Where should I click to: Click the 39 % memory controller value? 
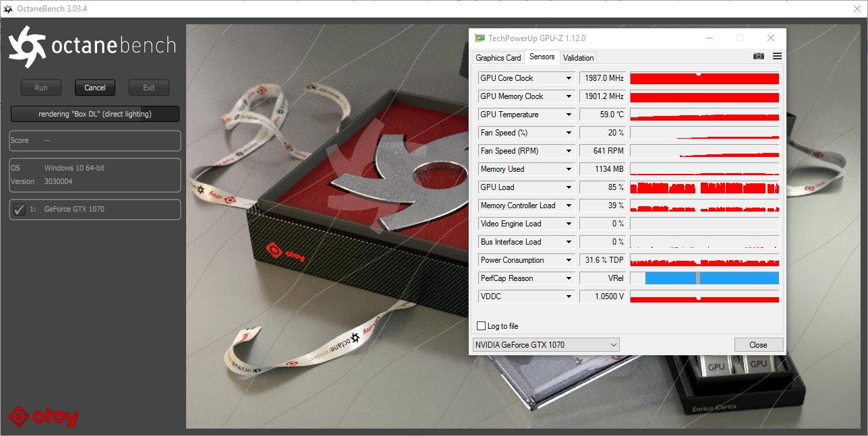pos(603,206)
